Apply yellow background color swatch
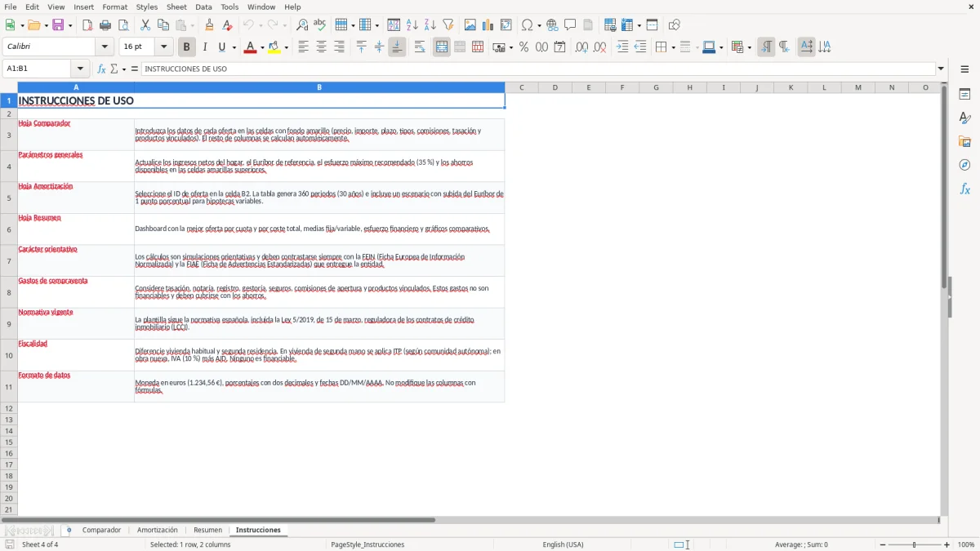 pos(274,47)
